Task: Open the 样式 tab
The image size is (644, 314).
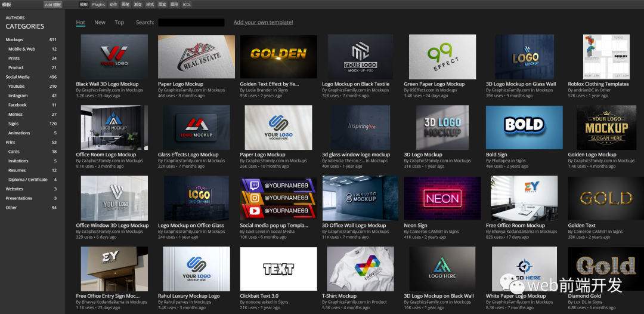Action: pyautogui.click(x=150, y=5)
